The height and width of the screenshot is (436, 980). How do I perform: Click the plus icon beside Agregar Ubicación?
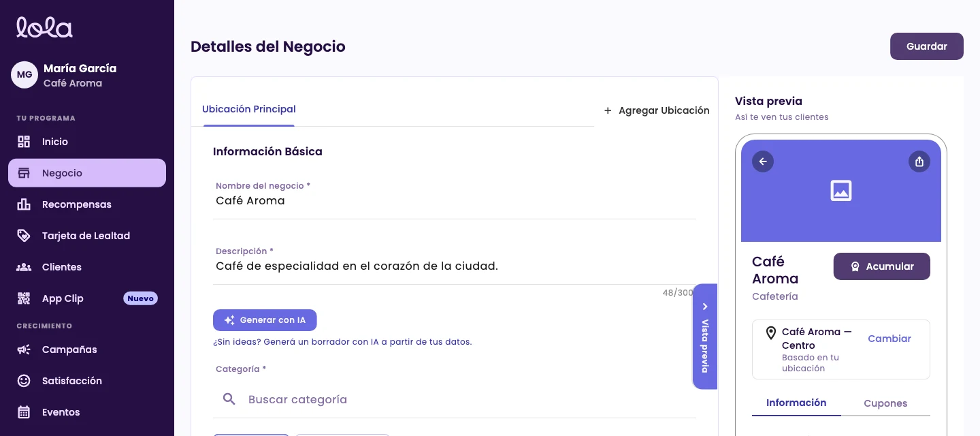[608, 110]
